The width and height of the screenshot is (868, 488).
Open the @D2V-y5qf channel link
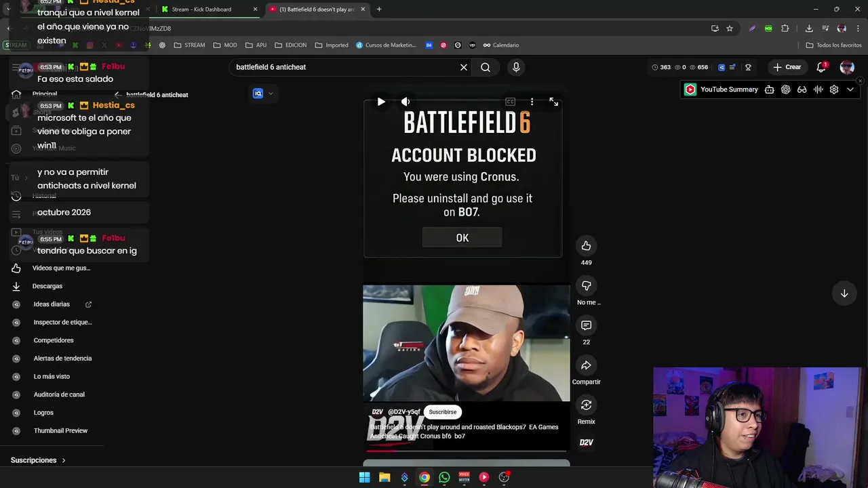pyautogui.click(x=403, y=412)
